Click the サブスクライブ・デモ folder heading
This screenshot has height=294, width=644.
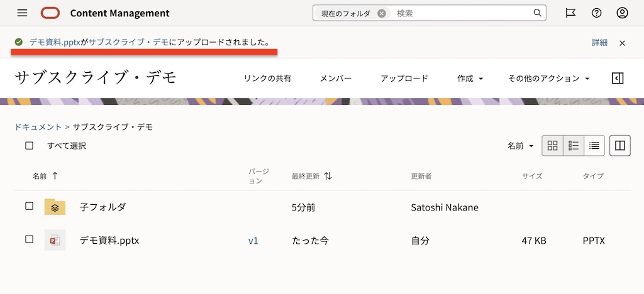pyautogui.click(x=96, y=77)
